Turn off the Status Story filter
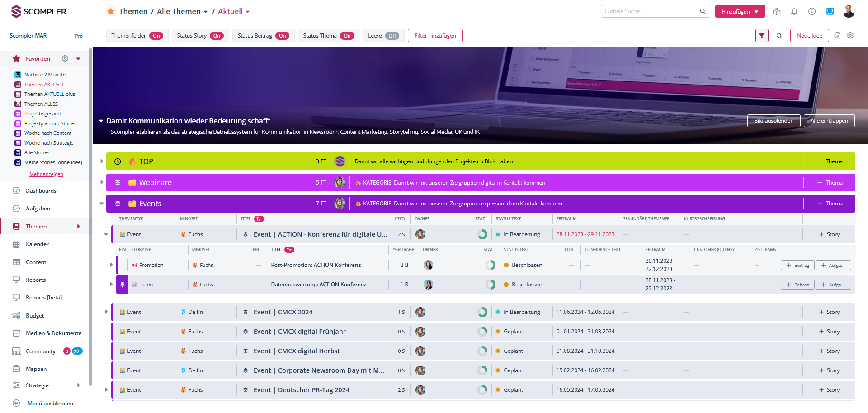This screenshot has height=413, width=868. pos(217,36)
